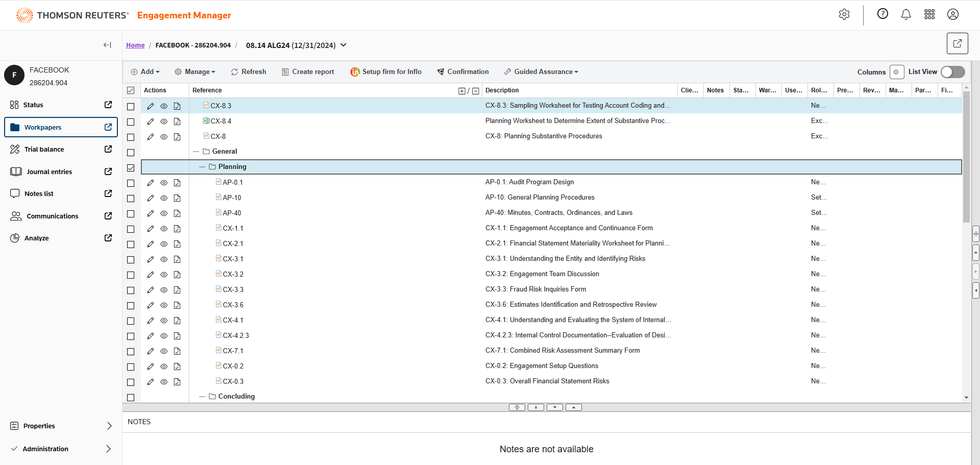Uncheck the Planning folder checkbox
Image resolution: width=980 pixels, height=465 pixels.
click(x=131, y=167)
